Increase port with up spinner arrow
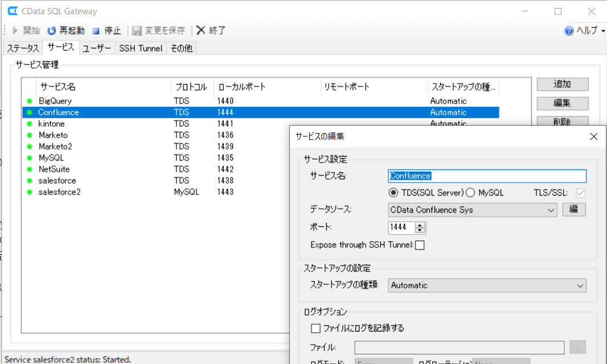The image size is (607, 364). pos(420,225)
